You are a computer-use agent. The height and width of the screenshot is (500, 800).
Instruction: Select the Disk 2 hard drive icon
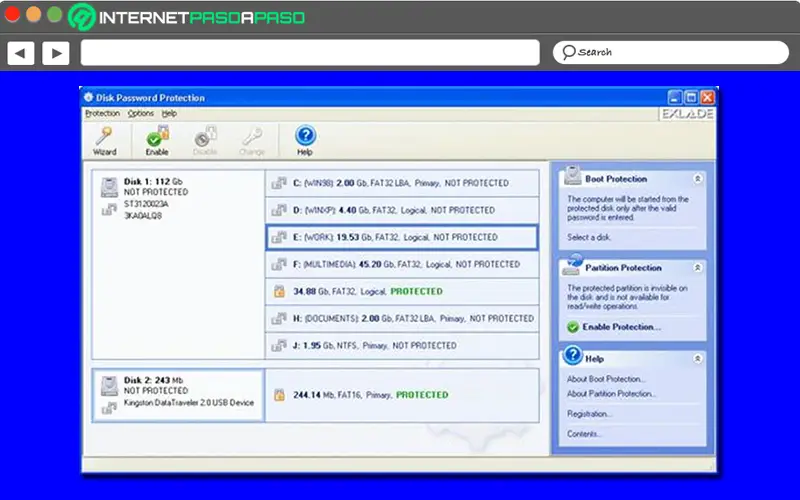[109, 386]
